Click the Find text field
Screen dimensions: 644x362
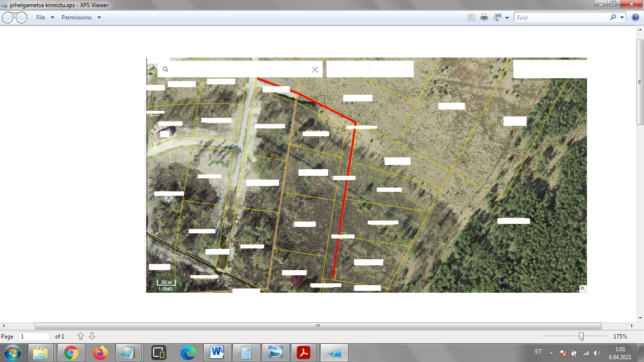pos(561,17)
